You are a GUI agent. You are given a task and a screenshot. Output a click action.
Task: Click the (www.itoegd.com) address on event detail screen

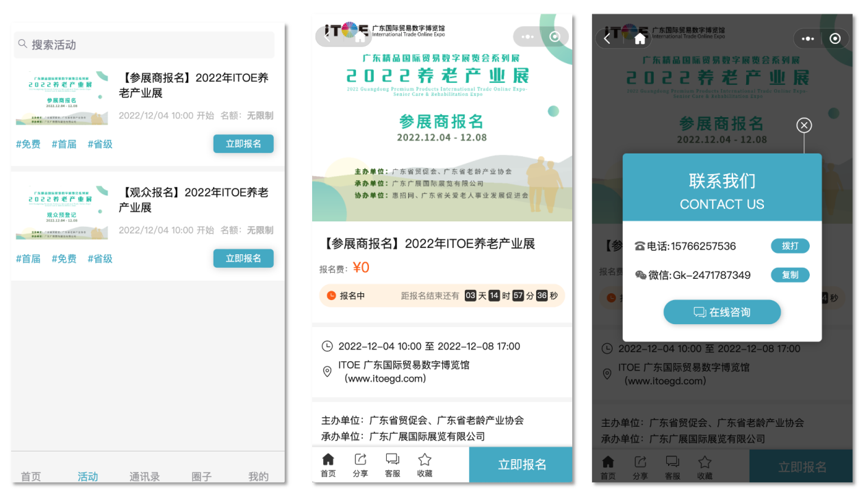tap(385, 378)
